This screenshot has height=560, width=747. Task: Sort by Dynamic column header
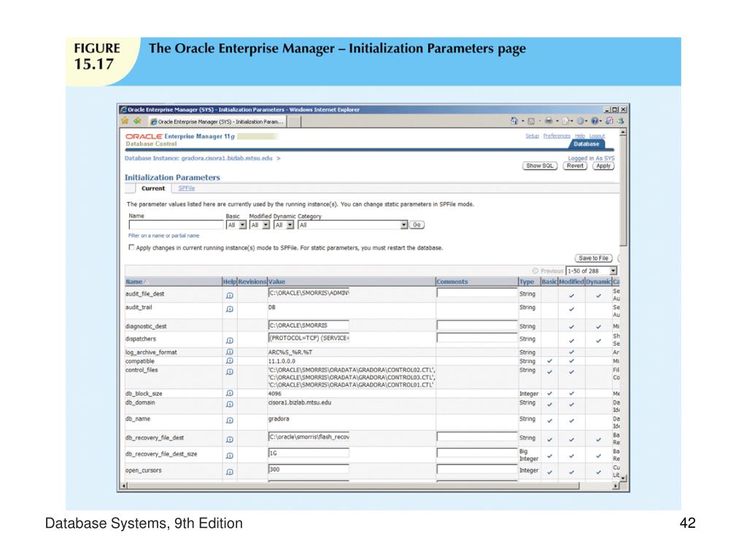[598, 281]
